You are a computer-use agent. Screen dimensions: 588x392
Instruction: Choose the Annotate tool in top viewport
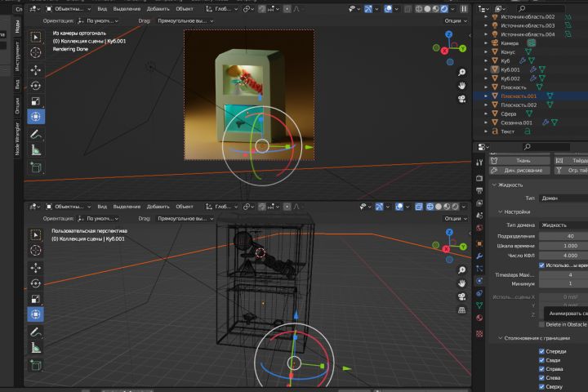pyautogui.click(x=37, y=133)
